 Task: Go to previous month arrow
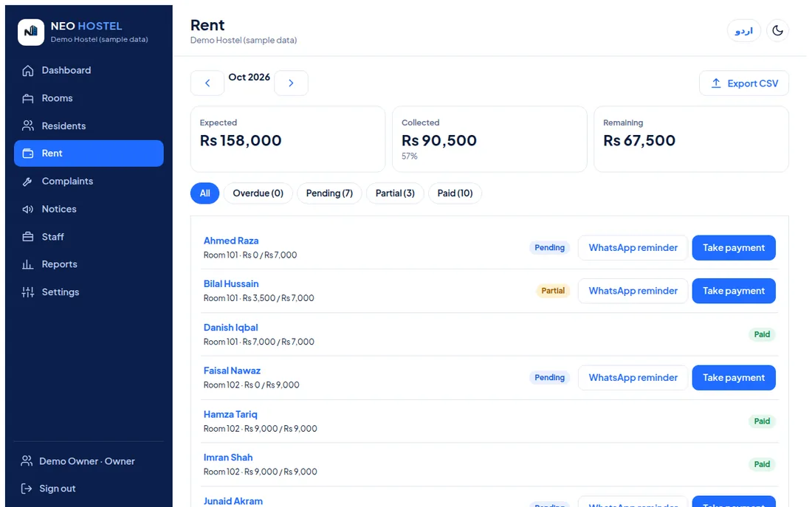click(x=207, y=83)
